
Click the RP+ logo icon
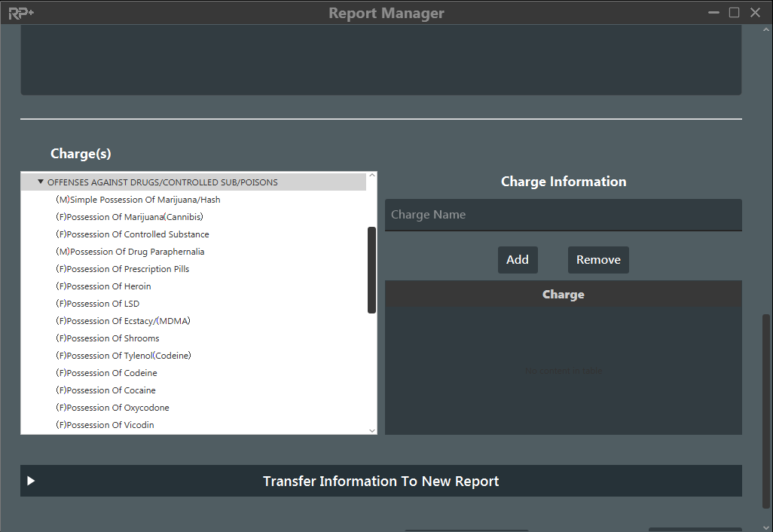click(x=21, y=13)
